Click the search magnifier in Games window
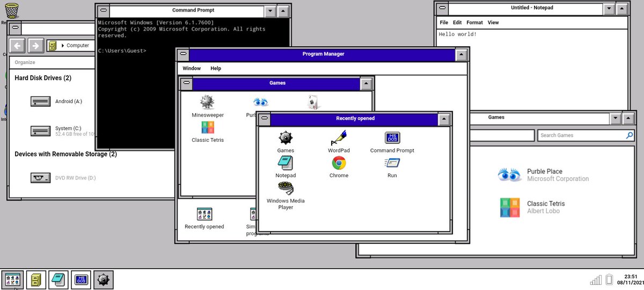644x290 pixels. click(x=629, y=135)
